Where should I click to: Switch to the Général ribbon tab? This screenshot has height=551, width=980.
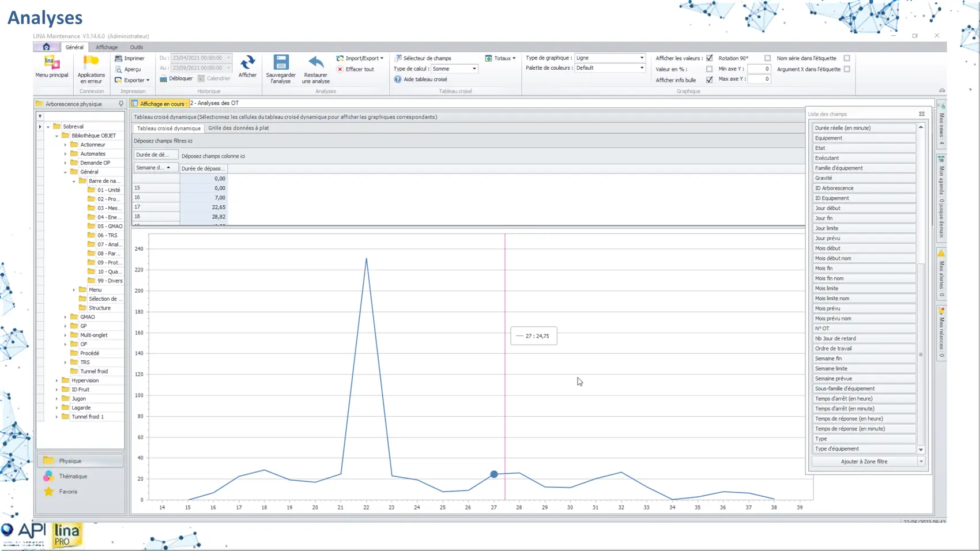coord(74,47)
